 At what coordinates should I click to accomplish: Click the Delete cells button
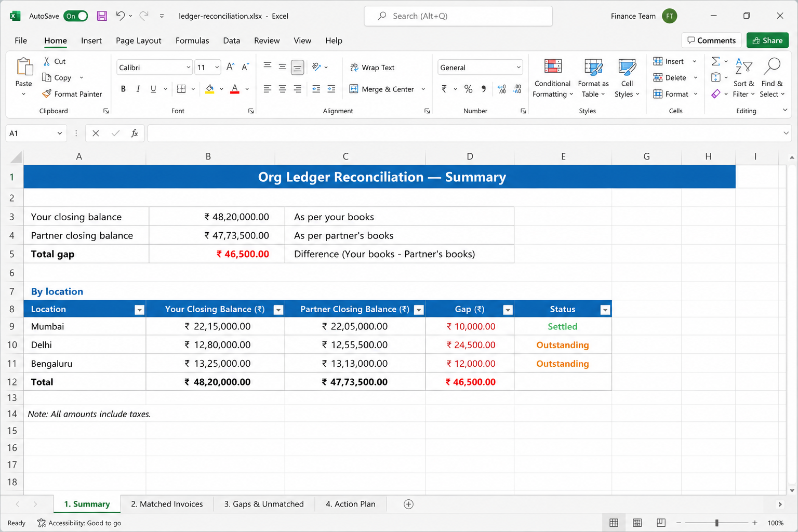(x=670, y=77)
